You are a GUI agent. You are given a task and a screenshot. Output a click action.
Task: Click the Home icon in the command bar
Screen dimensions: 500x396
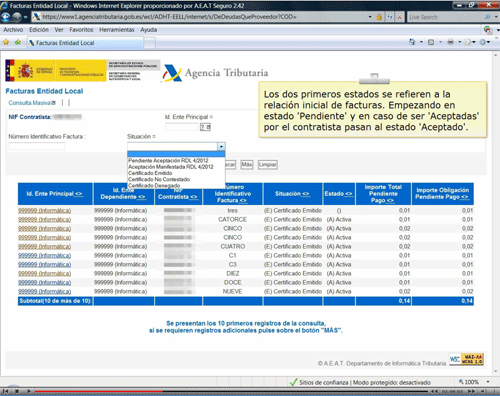pos(412,42)
